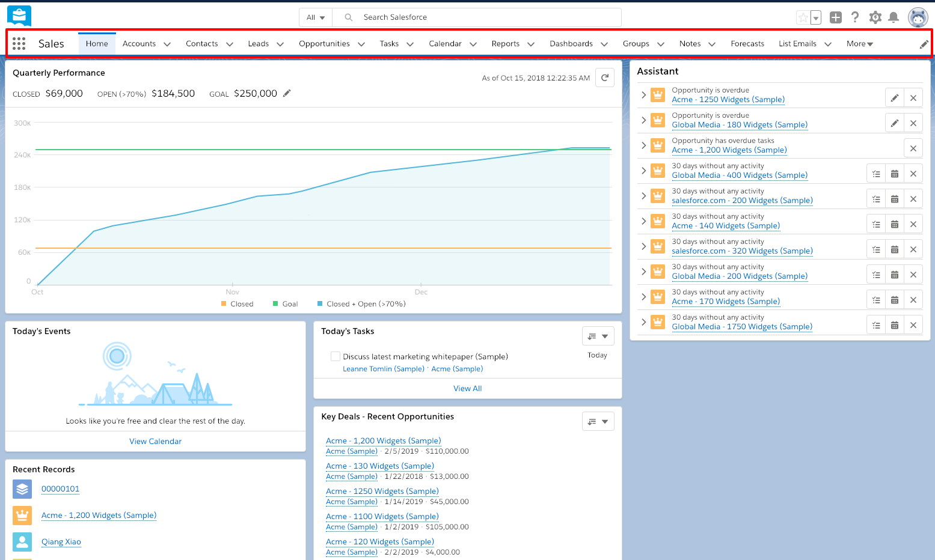The image size is (935, 560).
Task: Dismiss the Acme - 1,200 Widgets overdue tasks item
Action: (x=913, y=148)
